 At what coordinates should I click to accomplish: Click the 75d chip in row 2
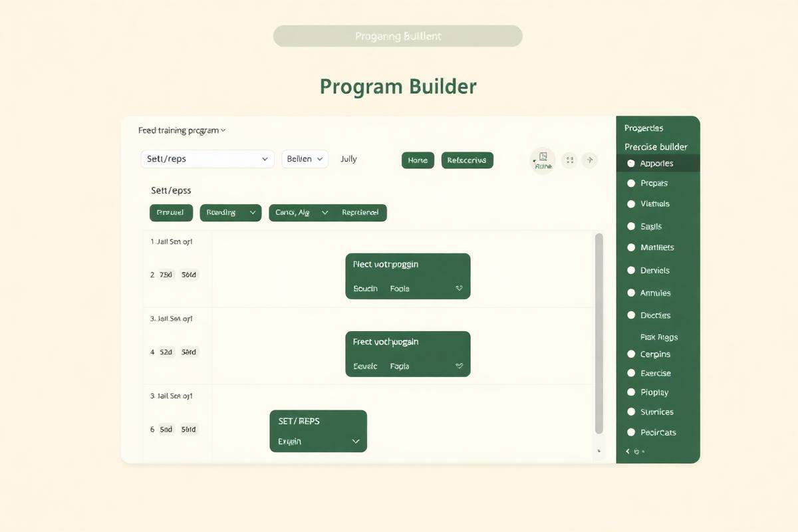[x=166, y=275]
